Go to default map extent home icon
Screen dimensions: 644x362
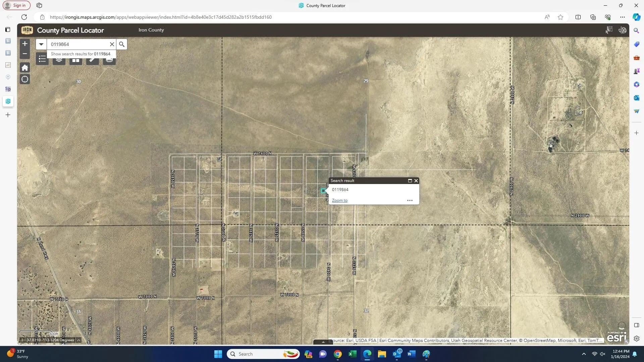[25, 68]
